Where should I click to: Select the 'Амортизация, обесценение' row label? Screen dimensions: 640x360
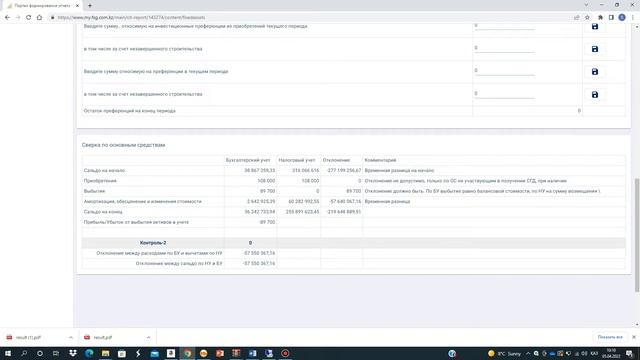(x=142, y=202)
